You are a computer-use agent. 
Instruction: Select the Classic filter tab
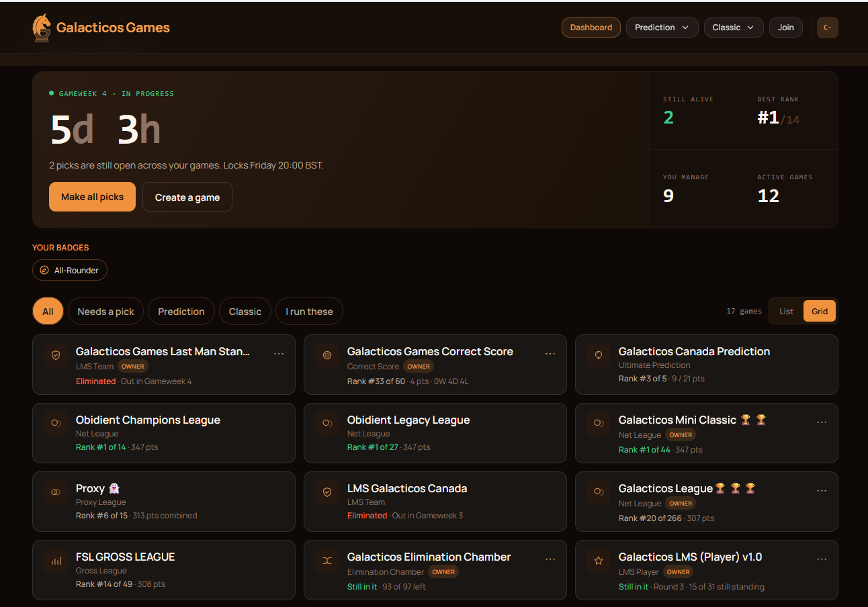pos(245,312)
